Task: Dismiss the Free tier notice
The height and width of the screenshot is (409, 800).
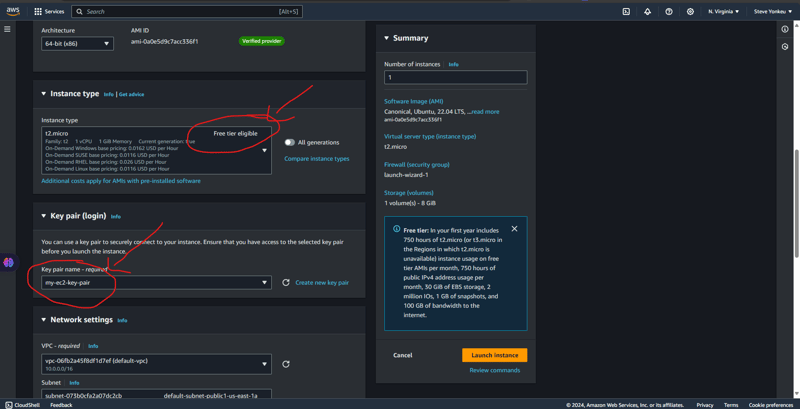Action: coord(514,228)
